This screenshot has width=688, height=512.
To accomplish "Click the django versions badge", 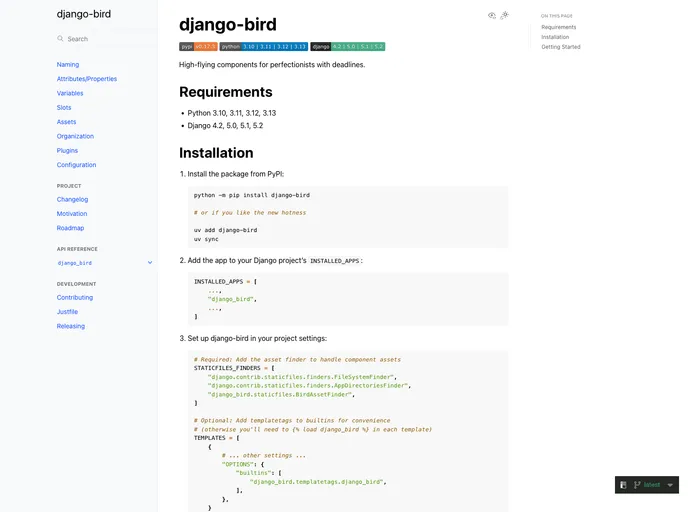I will pos(348,47).
